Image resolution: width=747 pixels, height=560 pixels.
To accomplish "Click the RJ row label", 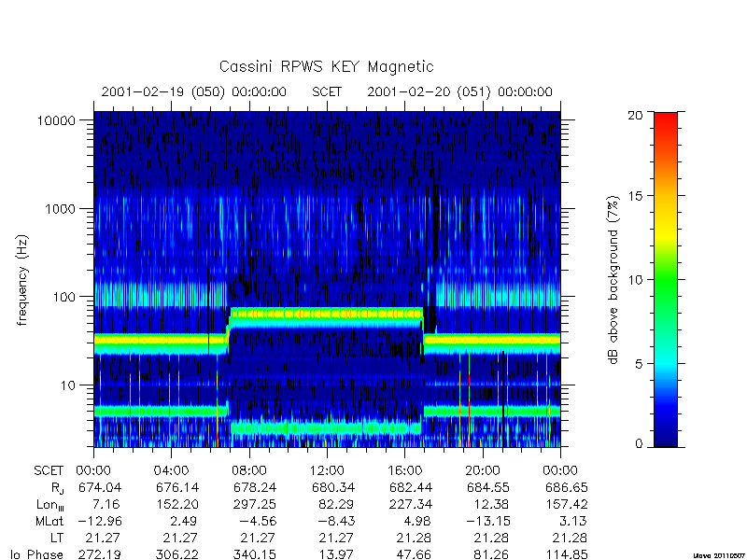I will pos(57,488).
